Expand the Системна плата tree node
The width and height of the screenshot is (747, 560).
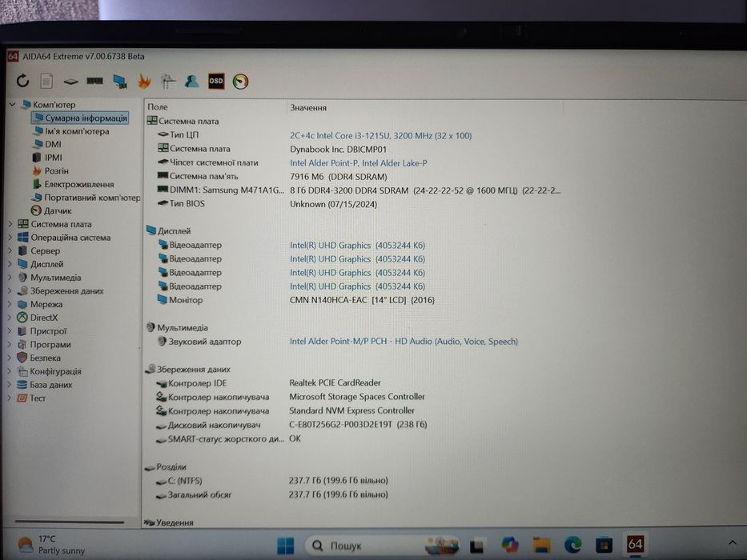(x=10, y=224)
